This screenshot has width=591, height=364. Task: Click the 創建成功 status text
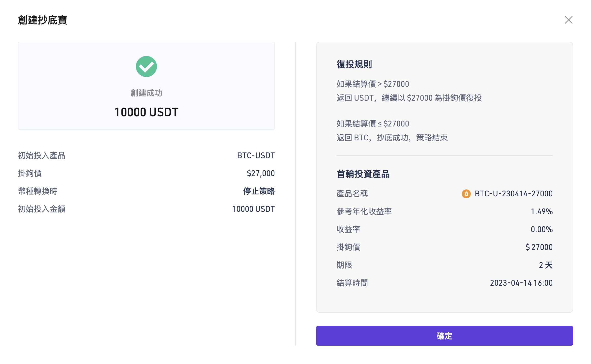pos(146,93)
